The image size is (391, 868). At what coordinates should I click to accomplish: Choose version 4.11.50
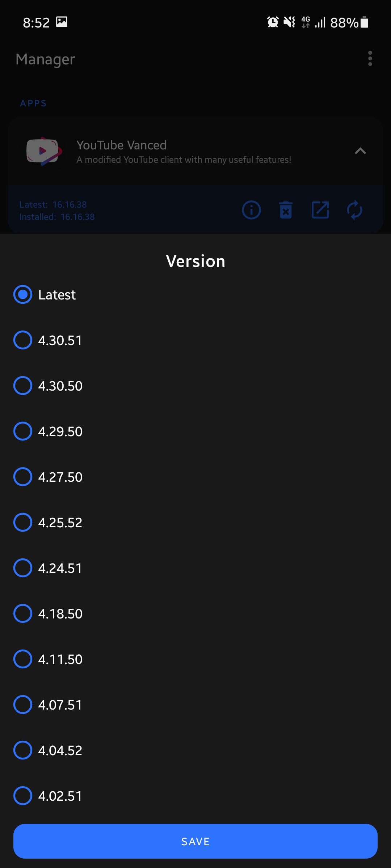[23, 659]
